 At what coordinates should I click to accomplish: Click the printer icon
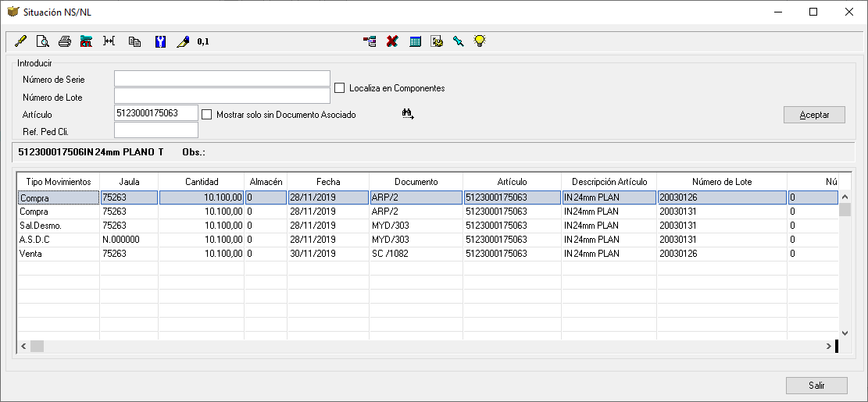[65, 41]
